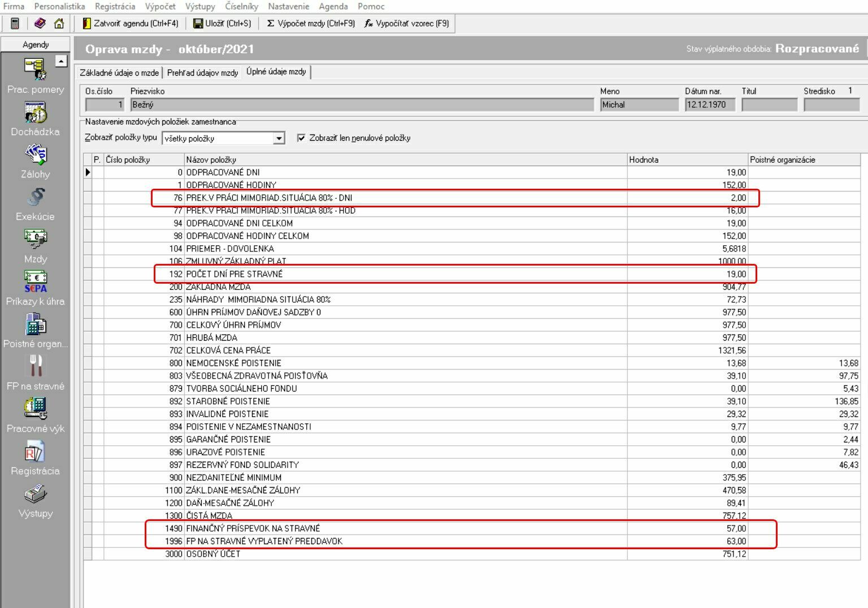Select row NEZDANITEĽNÉ MINIMUM

(x=472, y=477)
